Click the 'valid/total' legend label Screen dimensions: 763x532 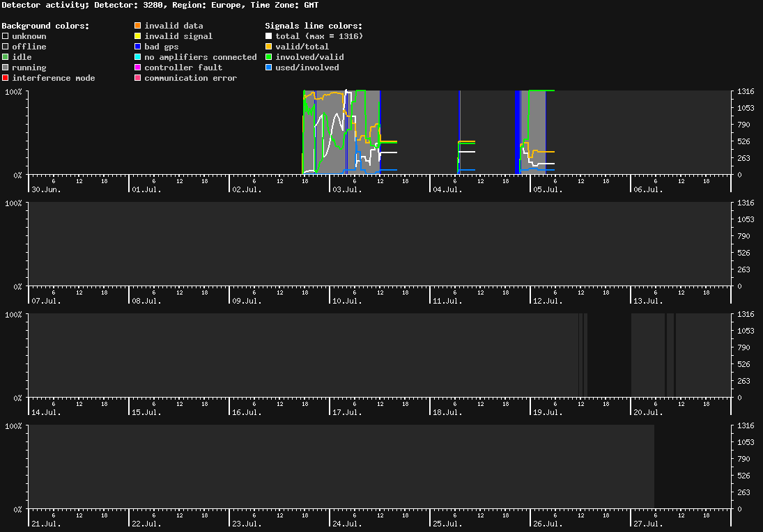point(302,47)
